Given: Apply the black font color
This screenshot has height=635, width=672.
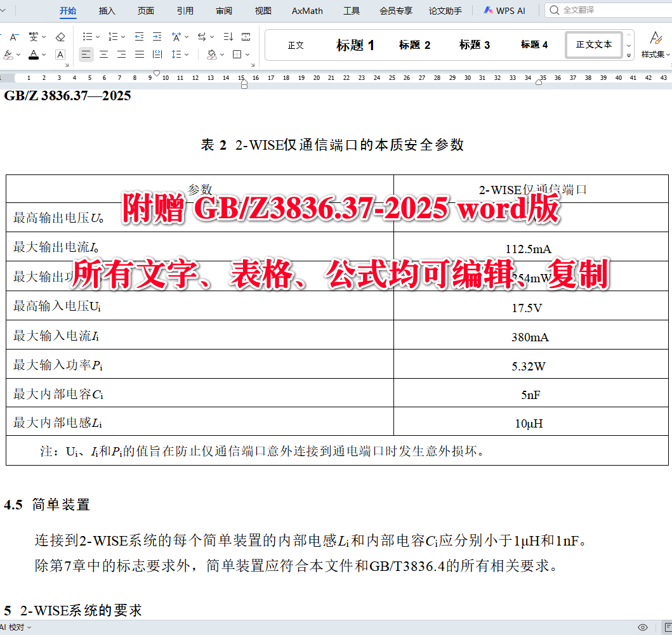Looking at the screenshot, I should [x=34, y=55].
